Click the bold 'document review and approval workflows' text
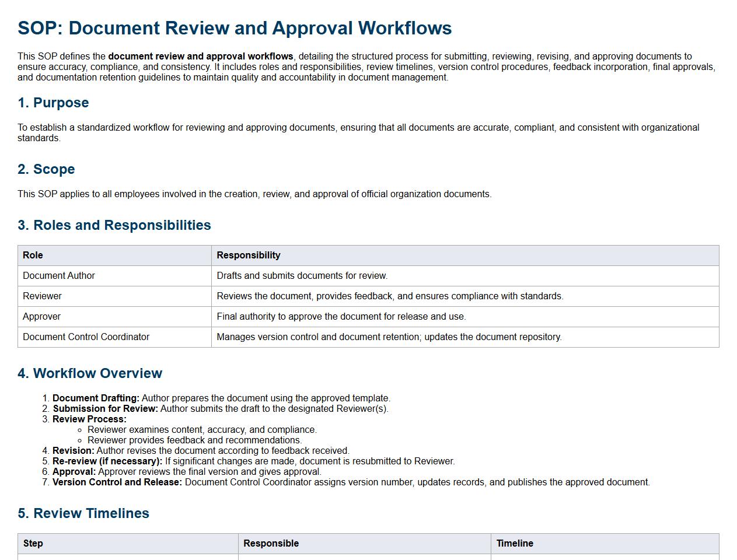The height and width of the screenshot is (560, 737). pos(200,57)
